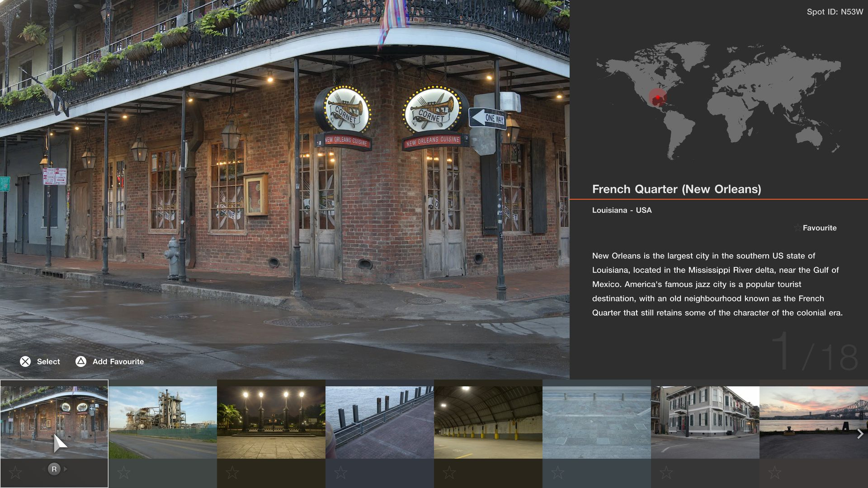This screenshot has height=488, width=868.
Task: Click left arrow beside R stick icon
Action: 43,469
